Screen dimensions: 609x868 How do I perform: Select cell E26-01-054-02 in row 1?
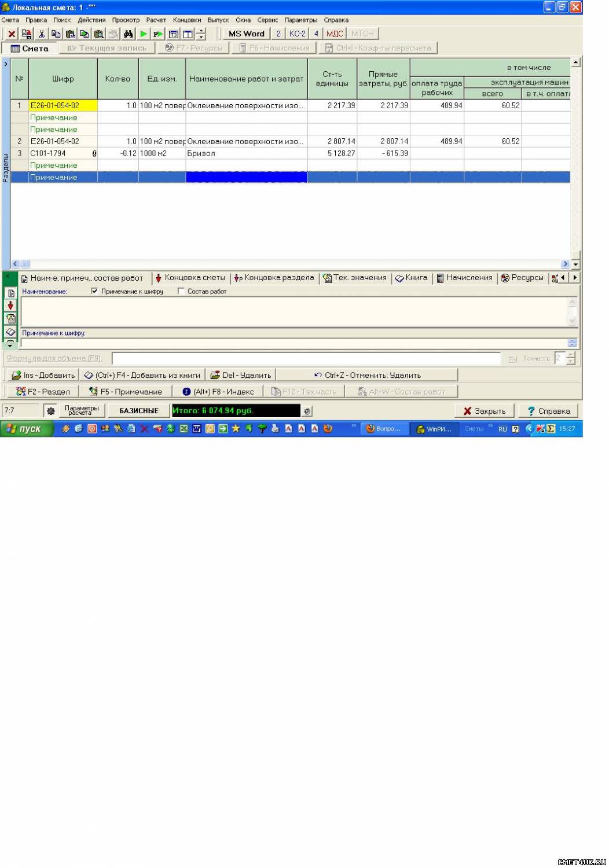tap(63, 105)
